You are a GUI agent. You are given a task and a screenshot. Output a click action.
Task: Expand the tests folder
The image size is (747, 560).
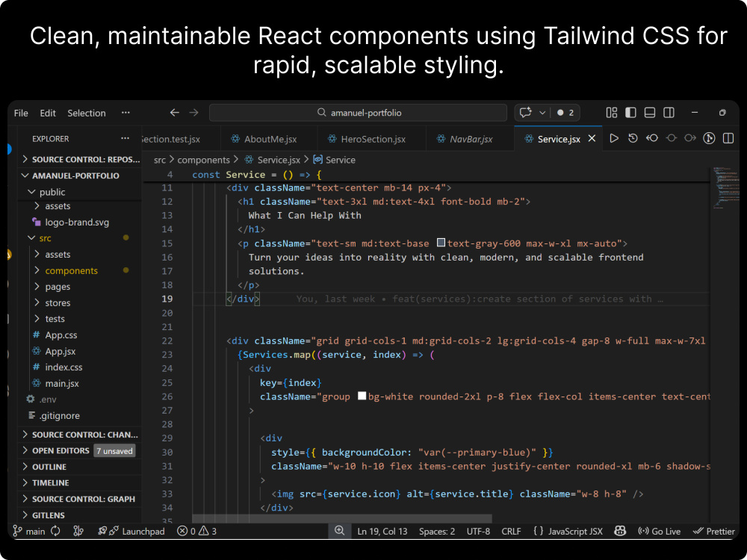tap(80, 319)
